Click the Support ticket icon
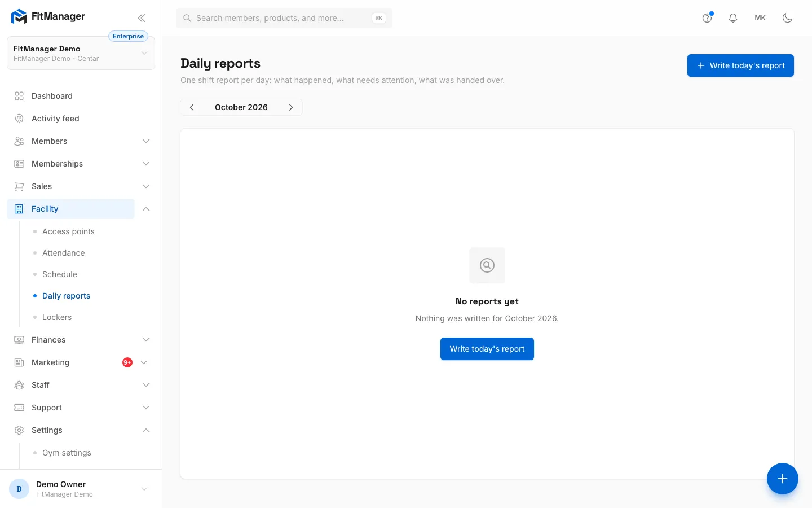The image size is (812, 508). (19, 408)
